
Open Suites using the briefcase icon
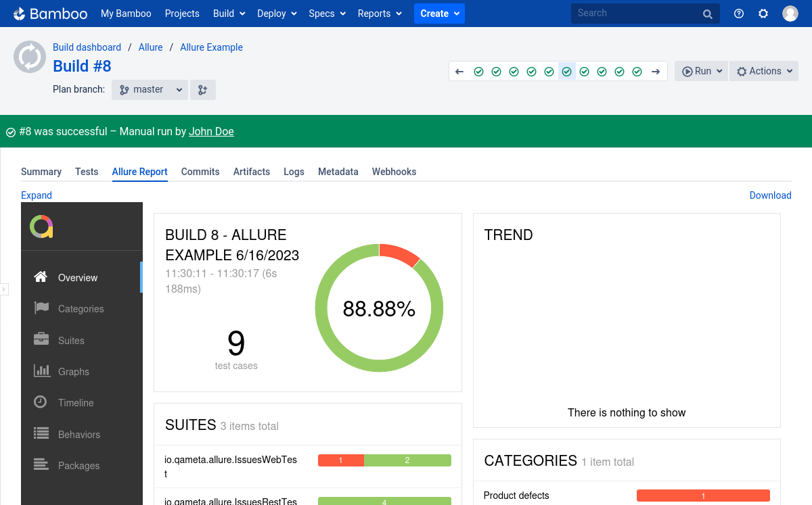pos(41,340)
